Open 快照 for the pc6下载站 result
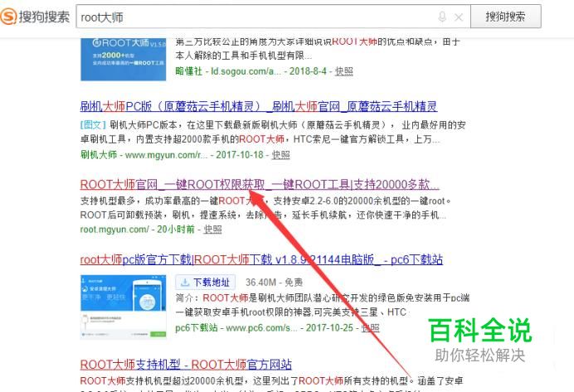This screenshot has height=392, width=574. pyautogui.click(x=371, y=327)
